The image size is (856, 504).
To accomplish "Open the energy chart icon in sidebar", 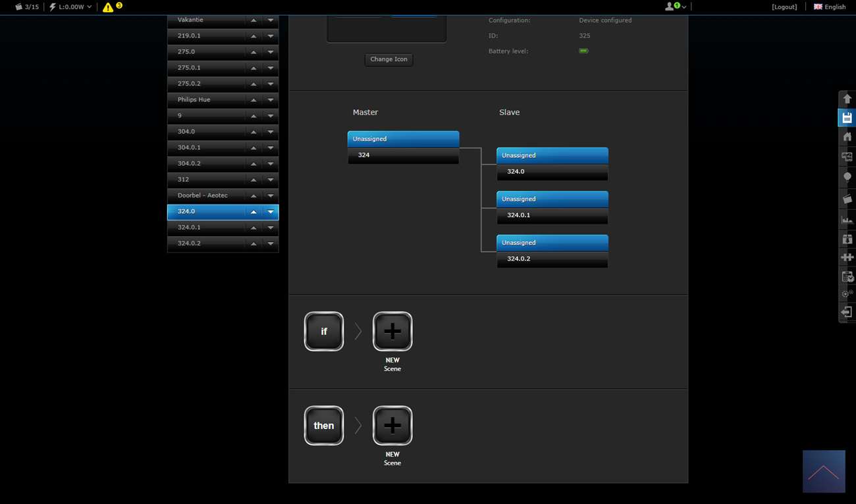I will click(x=847, y=220).
